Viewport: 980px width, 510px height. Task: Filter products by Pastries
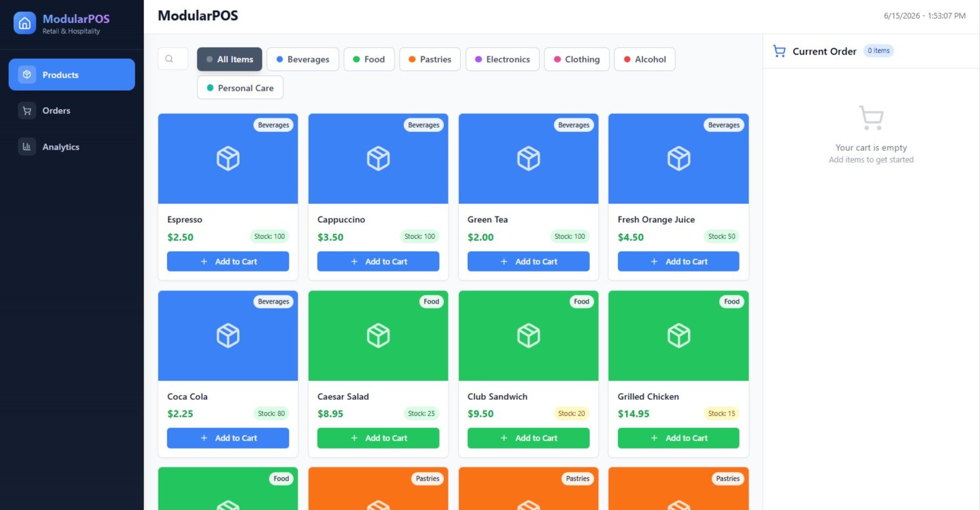click(x=430, y=59)
